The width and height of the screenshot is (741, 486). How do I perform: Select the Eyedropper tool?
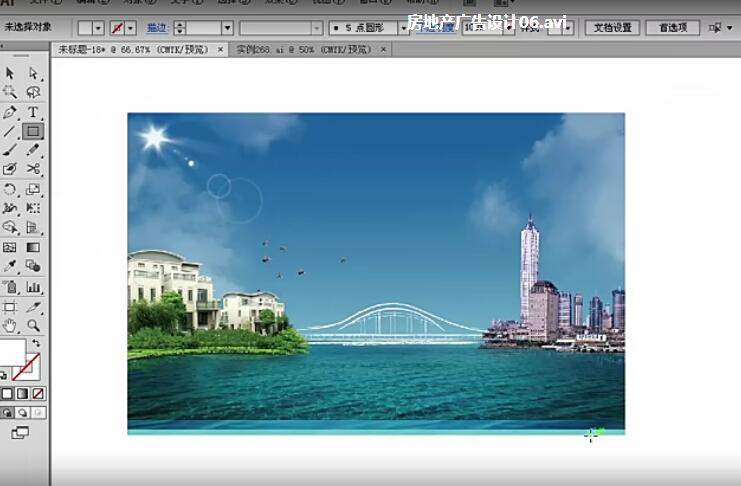(10, 266)
